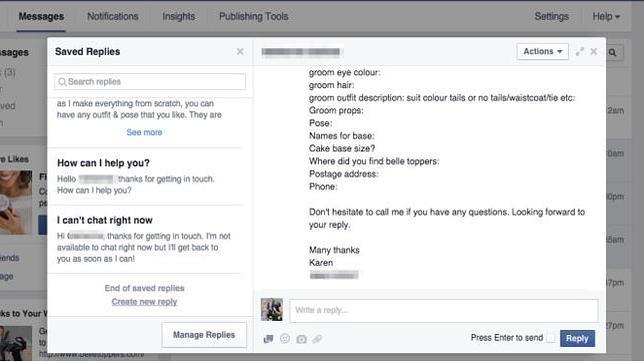The image size is (644, 362).
Task: Click the search magnifier icon at right
Action: click(x=612, y=53)
